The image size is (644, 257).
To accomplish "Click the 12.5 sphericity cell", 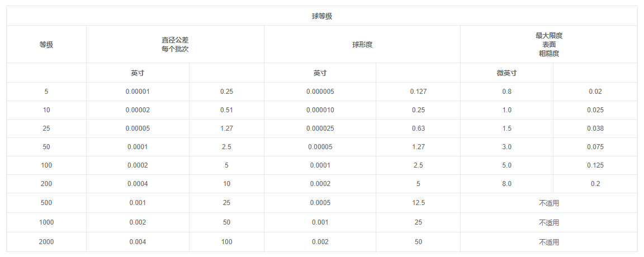I will [x=418, y=203].
